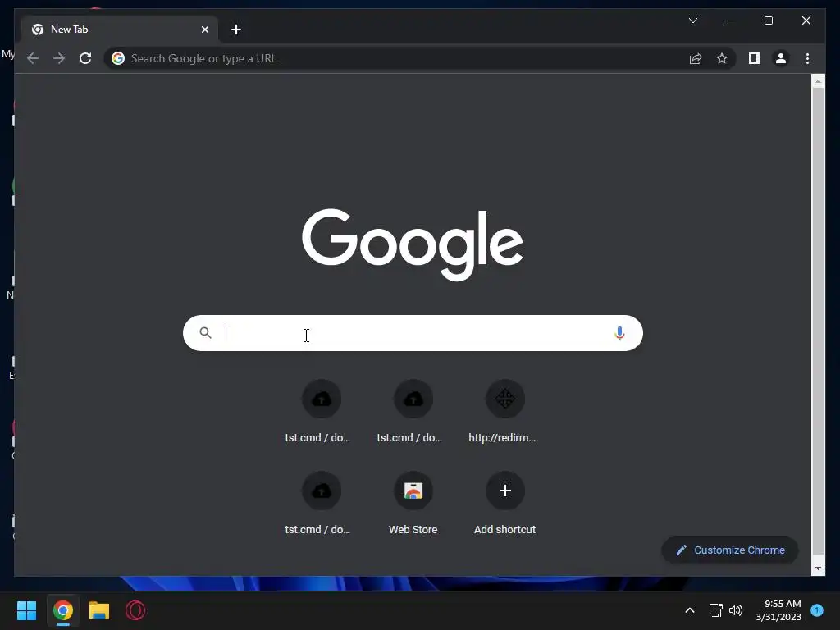Click the browser back arrow
The width and height of the screenshot is (840, 630).
click(x=33, y=58)
